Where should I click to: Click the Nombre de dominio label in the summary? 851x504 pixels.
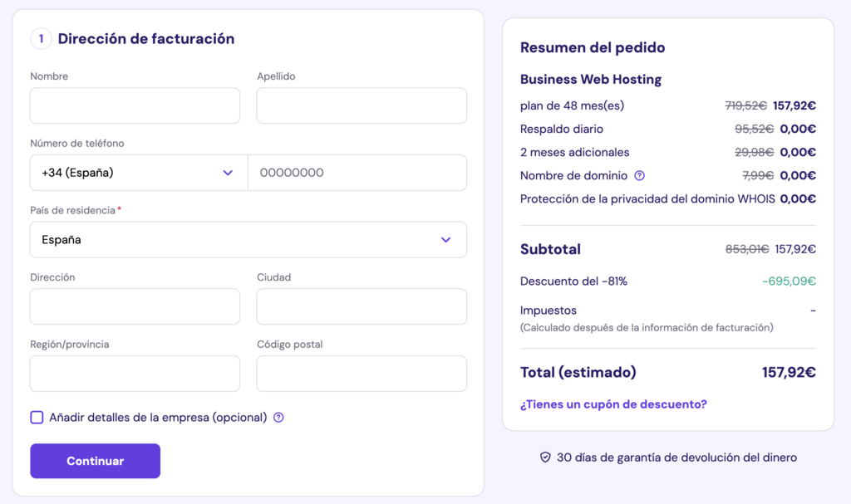tap(570, 175)
